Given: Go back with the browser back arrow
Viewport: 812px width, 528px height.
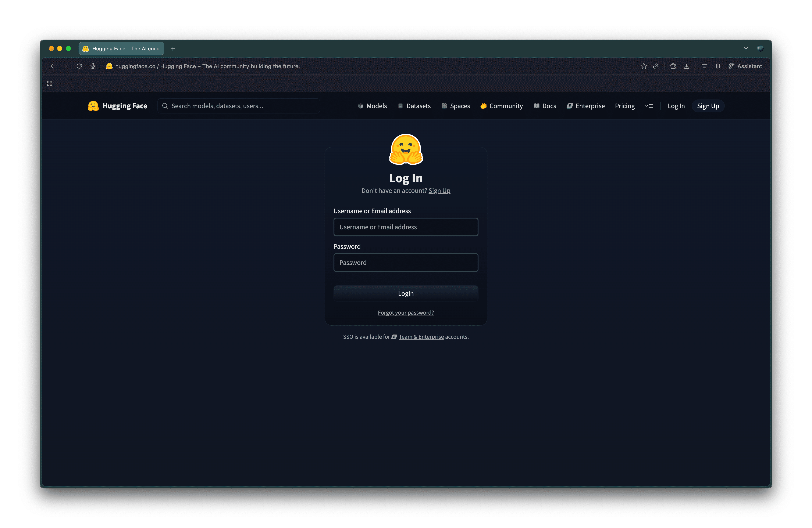Looking at the screenshot, I should [52, 66].
